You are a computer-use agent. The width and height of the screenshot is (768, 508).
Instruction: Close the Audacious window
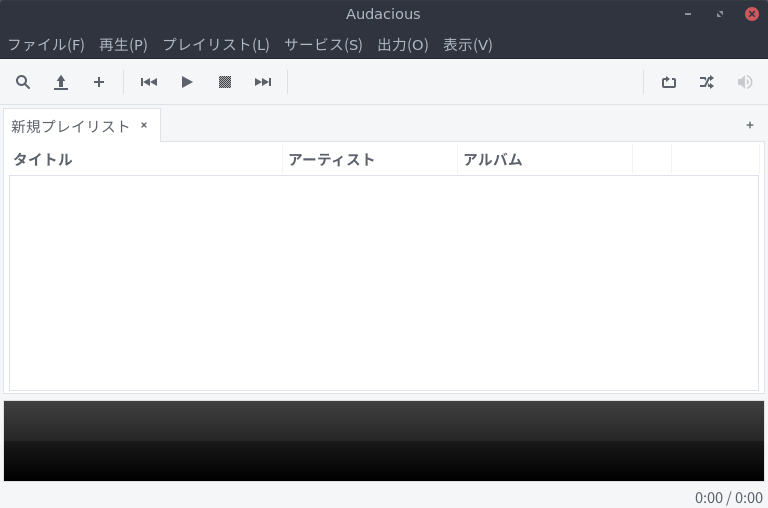coord(752,14)
